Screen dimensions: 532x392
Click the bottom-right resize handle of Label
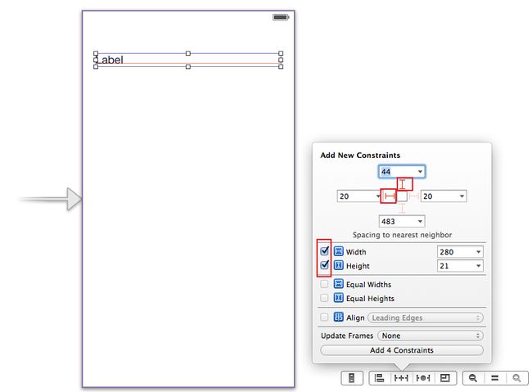(x=281, y=66)
